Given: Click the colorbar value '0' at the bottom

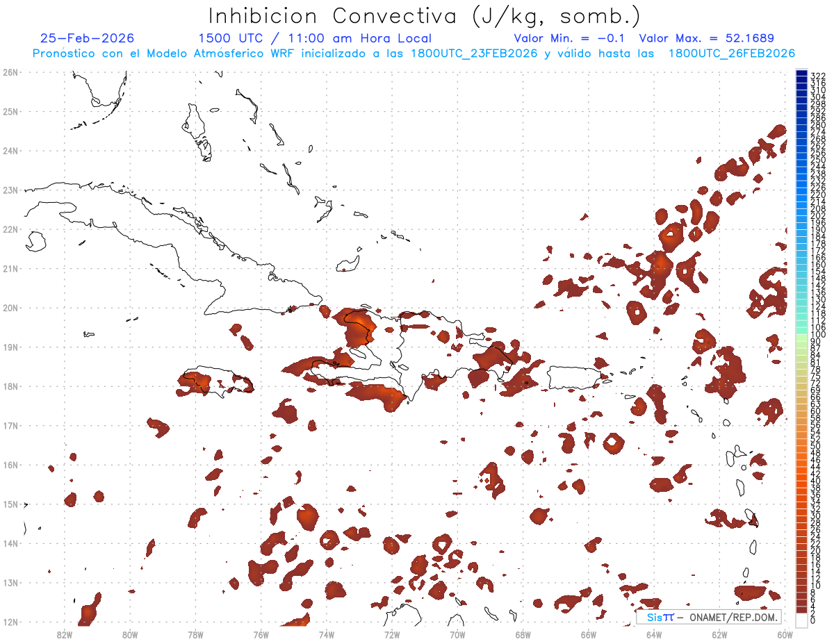Looking at the screenshot, I should point(813,620).
